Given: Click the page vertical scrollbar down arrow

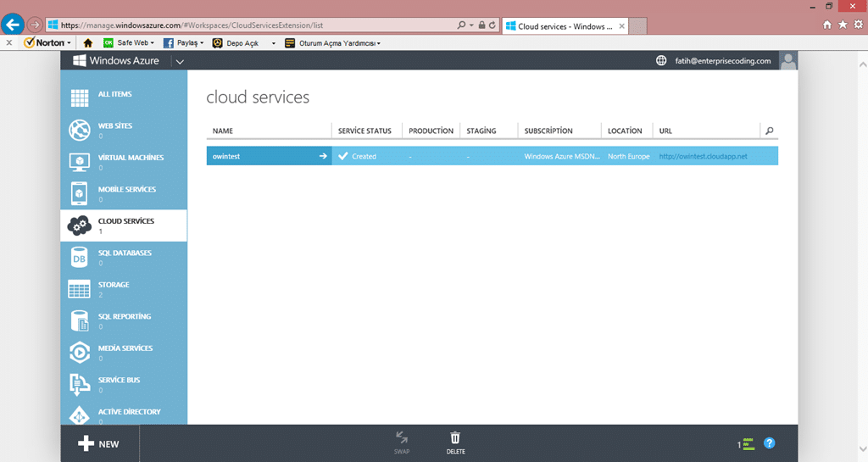Looking at the screenshot, I should tap(862, 448).
